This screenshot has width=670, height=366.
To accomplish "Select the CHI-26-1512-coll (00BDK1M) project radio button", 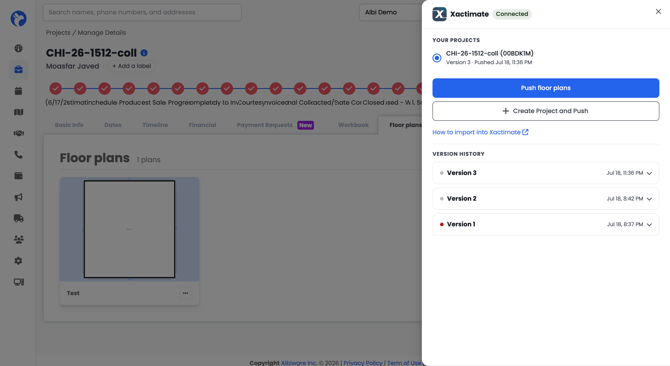I will [x=437, y=58].
